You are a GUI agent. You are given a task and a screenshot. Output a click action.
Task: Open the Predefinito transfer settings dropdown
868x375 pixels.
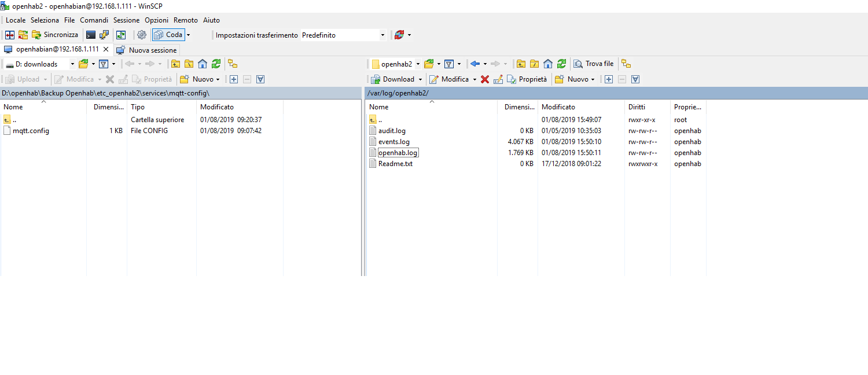point(382,35)
